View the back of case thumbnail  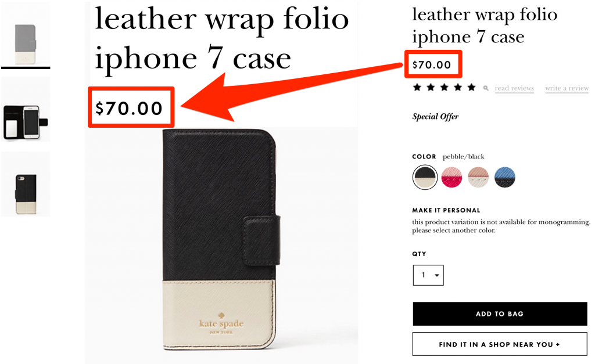point(26,184)
